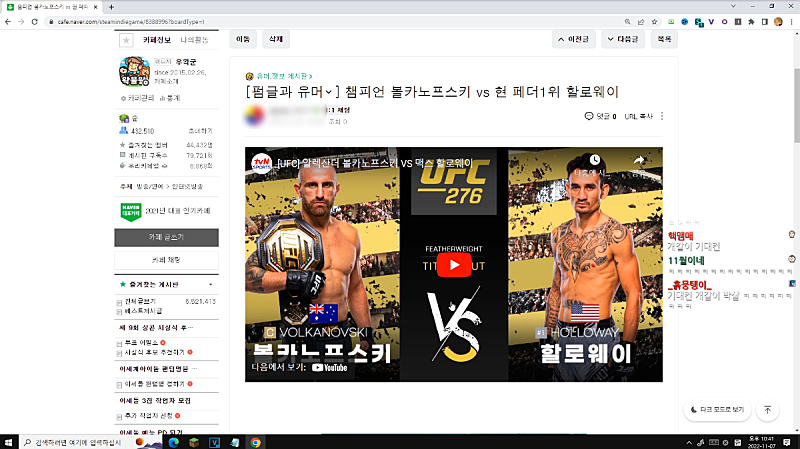Click the tvN Sports channel logo
800x449 pixels.
pyautogui.click(x=262, y=163)
